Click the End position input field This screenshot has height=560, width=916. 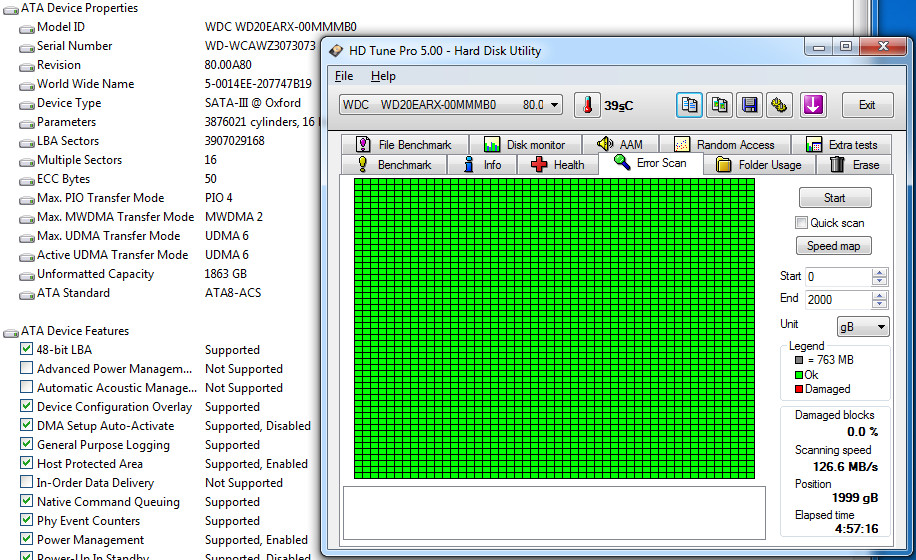coord(839,300)
